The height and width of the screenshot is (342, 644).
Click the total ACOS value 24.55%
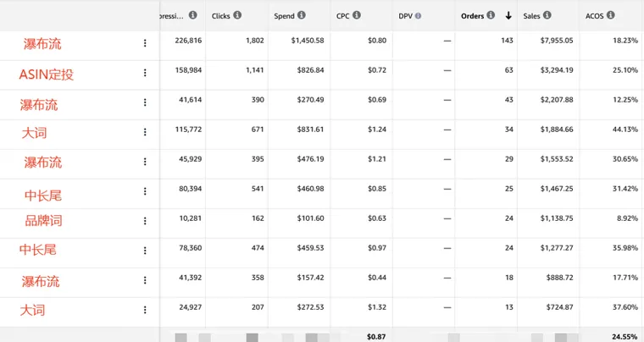pos(623,337)
